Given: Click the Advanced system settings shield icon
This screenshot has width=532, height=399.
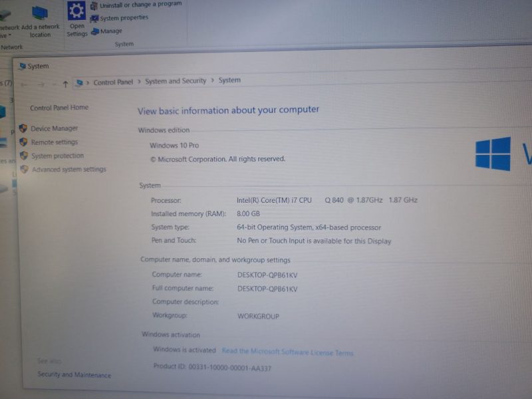Looking at the screenshot, I should [24, 169].
